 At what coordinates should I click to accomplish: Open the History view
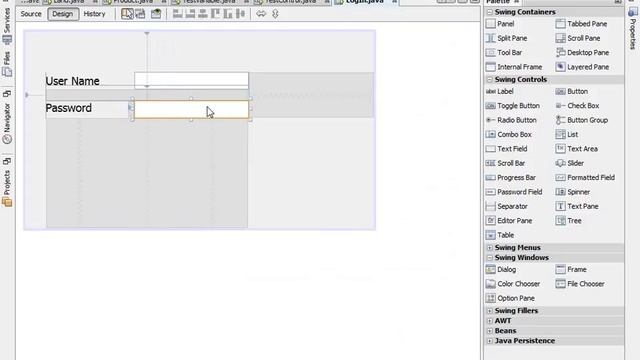94,14
